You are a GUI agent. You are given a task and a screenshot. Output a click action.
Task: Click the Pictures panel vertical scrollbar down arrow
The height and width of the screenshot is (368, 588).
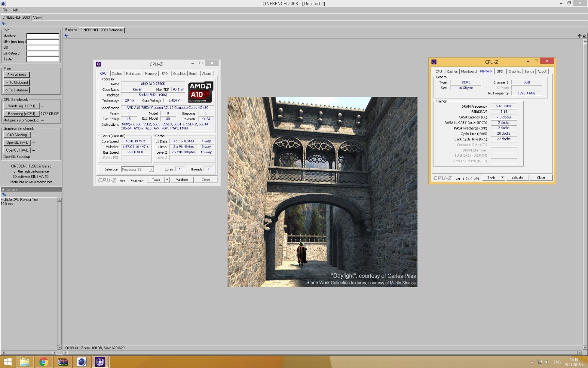pos(585,348)
